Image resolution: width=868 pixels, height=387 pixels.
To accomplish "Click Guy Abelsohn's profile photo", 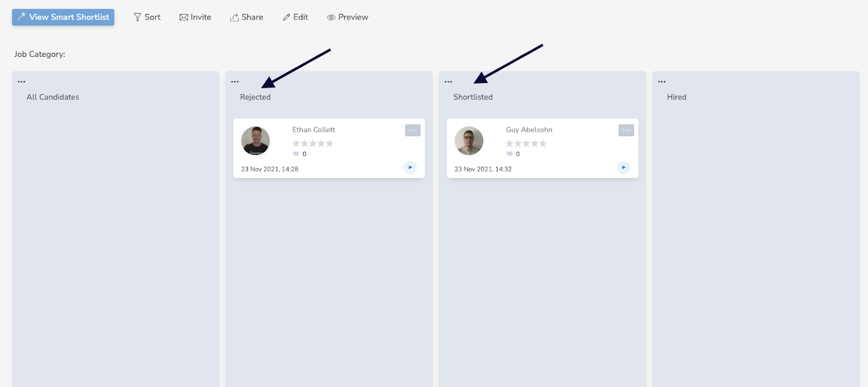I will point(469,141).
